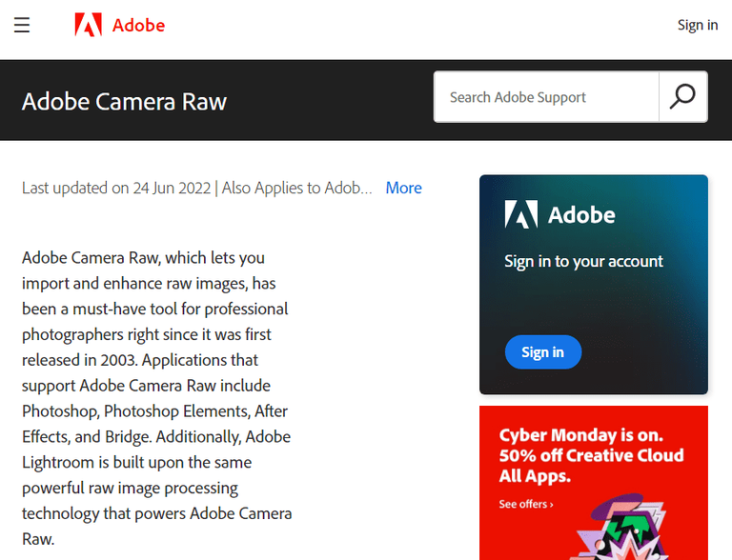Click the "Last updated on 24 Jun 2022" text

click(x=119, y=188)
